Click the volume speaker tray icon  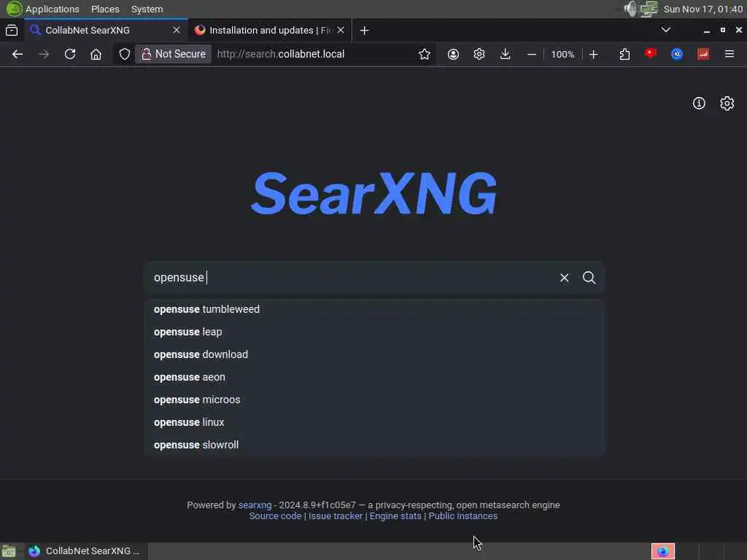point(630,9)
